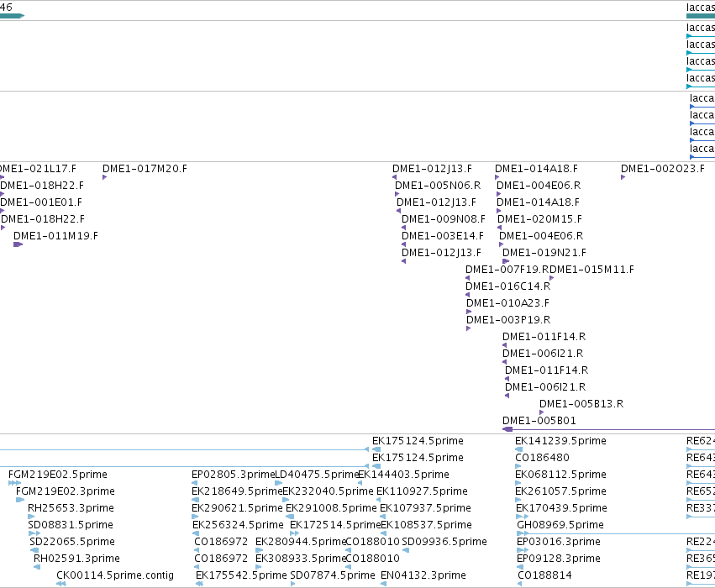Select the EP02805.3prime EST label
The image size is (715, 588).
pyautogui.click(x=233, y=475)
